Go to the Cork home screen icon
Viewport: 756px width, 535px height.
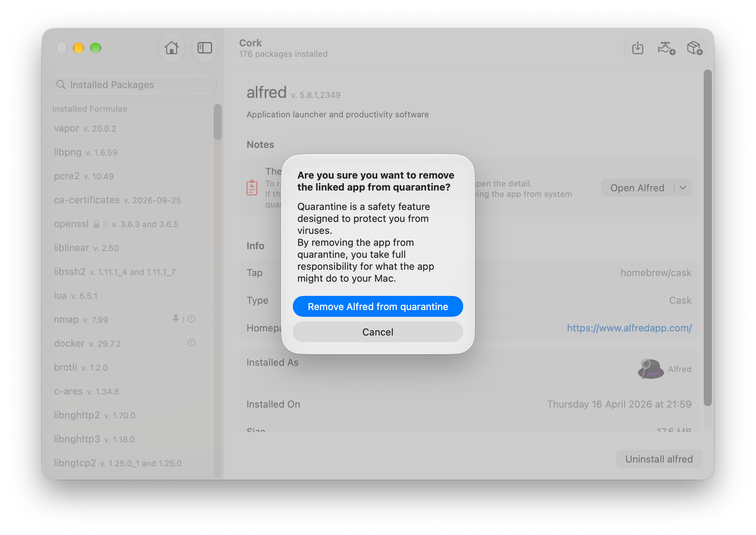(x=172, y=48)
